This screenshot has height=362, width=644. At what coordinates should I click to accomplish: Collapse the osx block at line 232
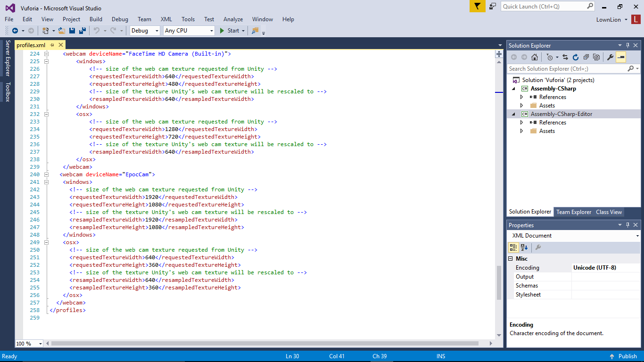point(47,114)
